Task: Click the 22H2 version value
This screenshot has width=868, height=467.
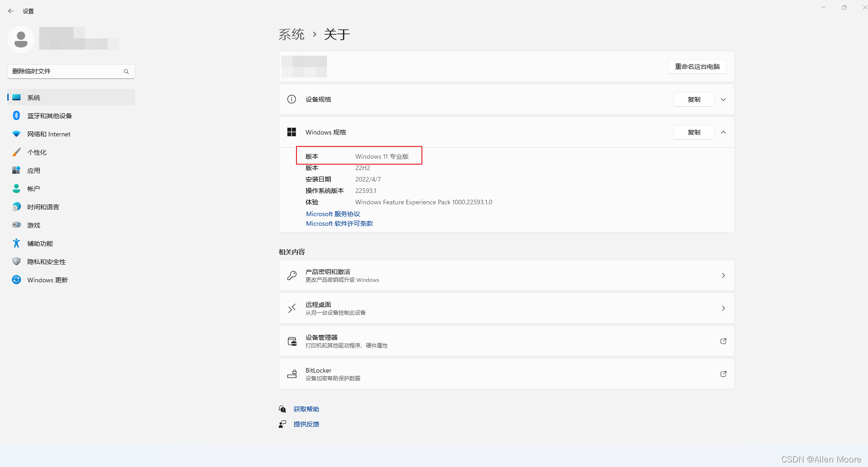Action: point(363,168)
